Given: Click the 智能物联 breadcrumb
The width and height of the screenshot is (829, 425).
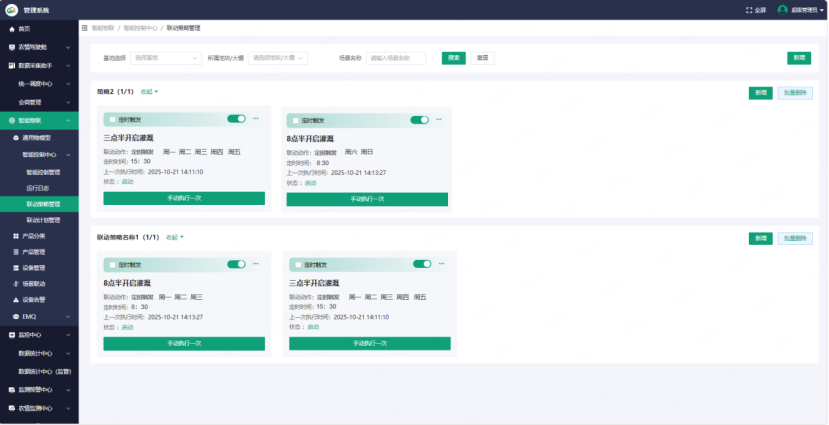Looking at the screenshot, I should pyautogui.click(x=103, y=28).
